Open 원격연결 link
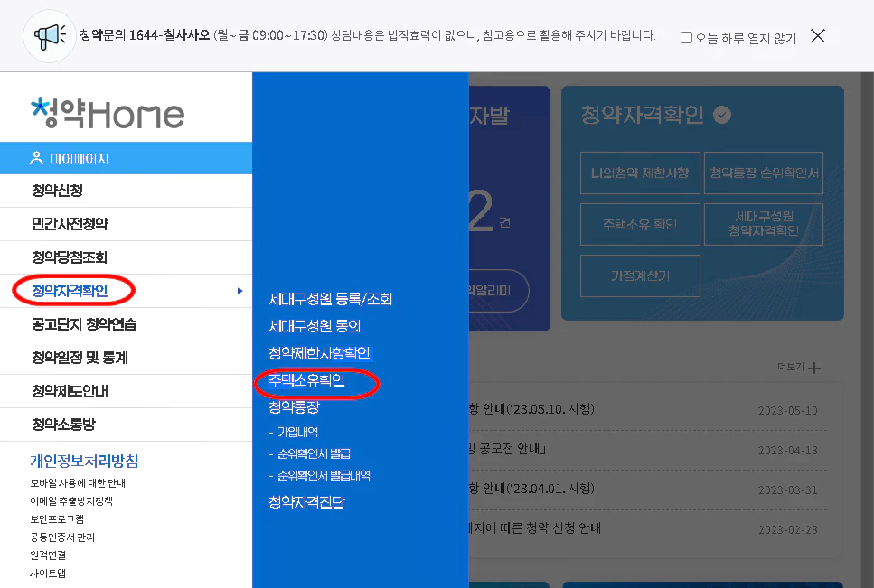The image size is (874, 588). (48, 555)
